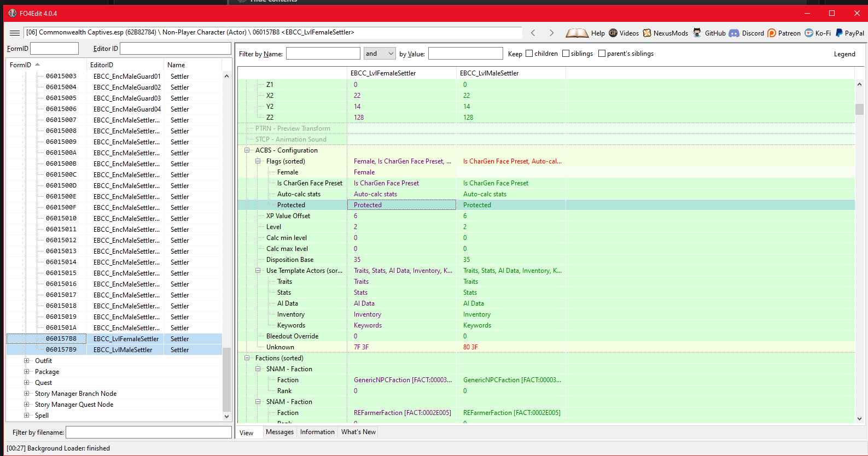
Task: Expand Story Manager Quest Node
Action: 26,405
